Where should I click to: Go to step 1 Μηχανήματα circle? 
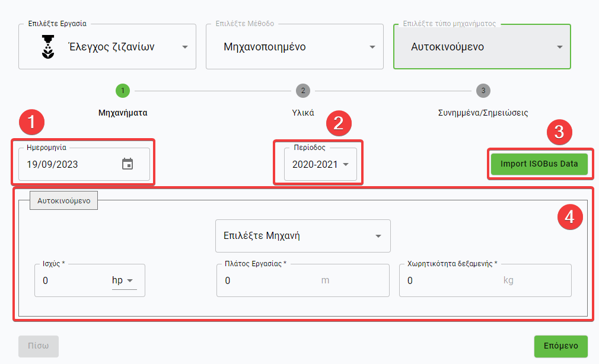point(123,91)
